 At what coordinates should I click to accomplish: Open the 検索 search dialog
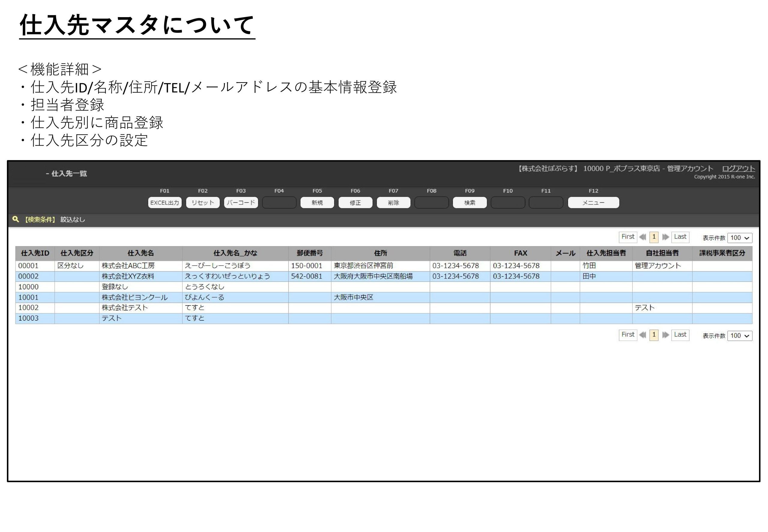(x=469, y=202)
